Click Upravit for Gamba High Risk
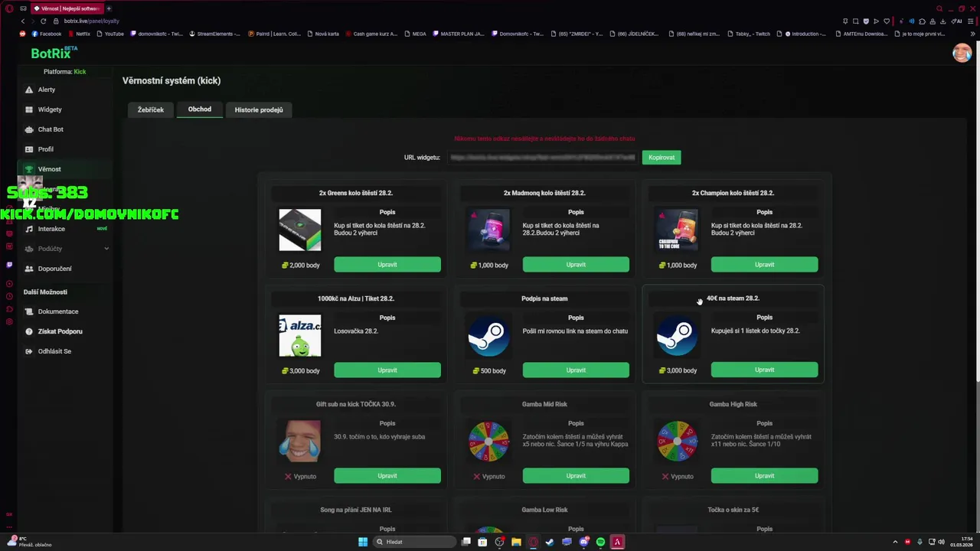The height and width of the screenshot is (551, 980). coord(764,476)
